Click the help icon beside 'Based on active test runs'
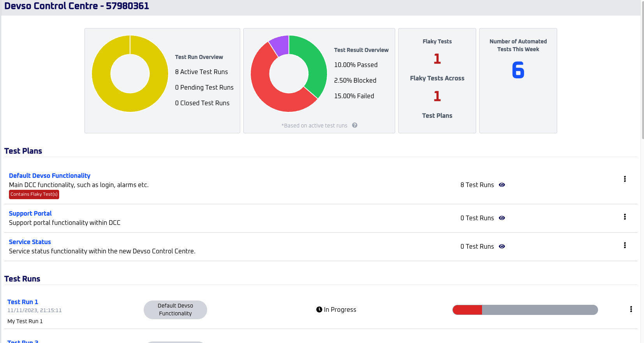The width and height of the screenshot is (644, 343). coord(355,125)
